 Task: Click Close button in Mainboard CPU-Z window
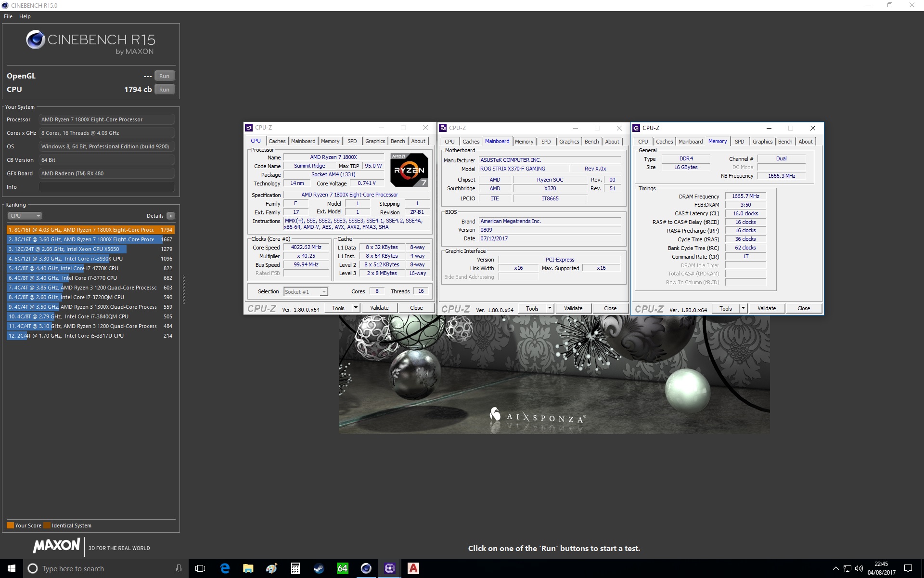[610, 308]
